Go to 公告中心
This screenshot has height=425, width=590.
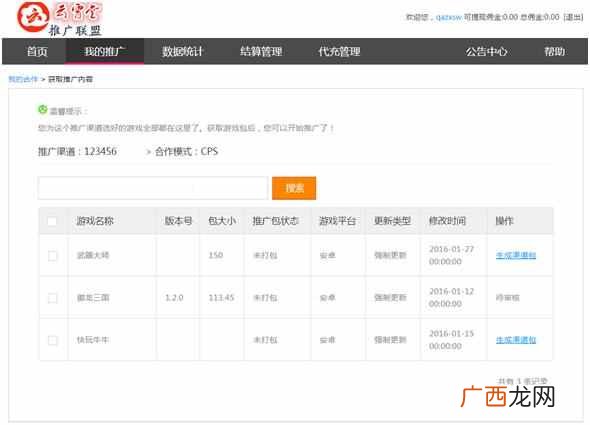pyautogui.click(x=487, y=52)
